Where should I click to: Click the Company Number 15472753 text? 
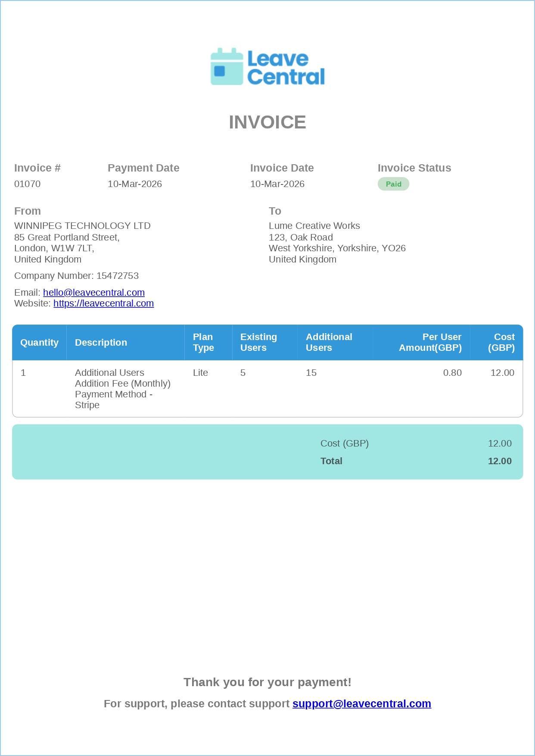[x=76, y=276]
